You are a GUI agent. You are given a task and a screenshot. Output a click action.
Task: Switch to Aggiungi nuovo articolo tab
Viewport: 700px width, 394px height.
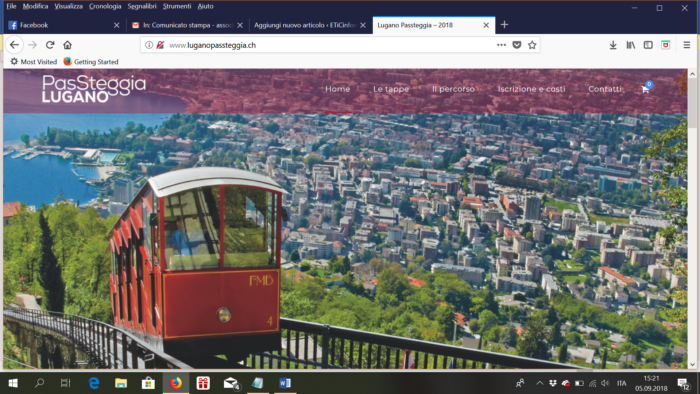tap(310, 25)
